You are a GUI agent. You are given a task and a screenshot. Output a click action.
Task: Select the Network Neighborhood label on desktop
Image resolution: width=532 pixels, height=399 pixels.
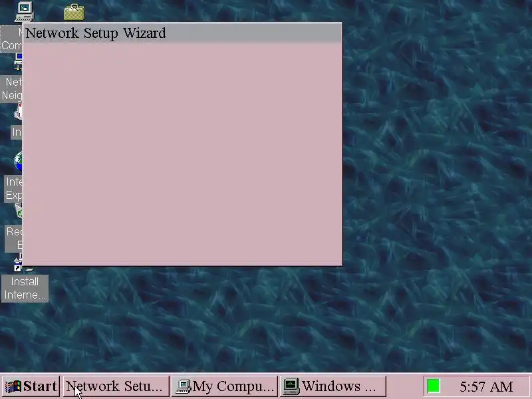(x=11, y=88)
